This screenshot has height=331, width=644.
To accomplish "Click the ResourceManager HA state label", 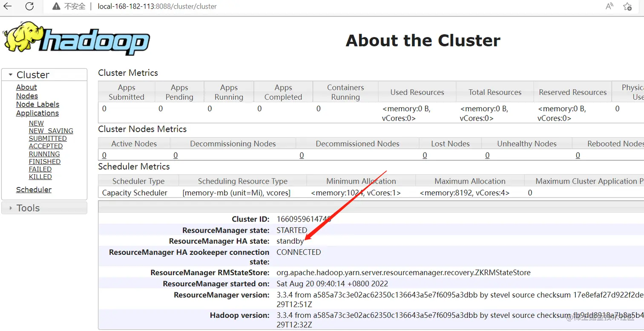I will tap(219, 241).
